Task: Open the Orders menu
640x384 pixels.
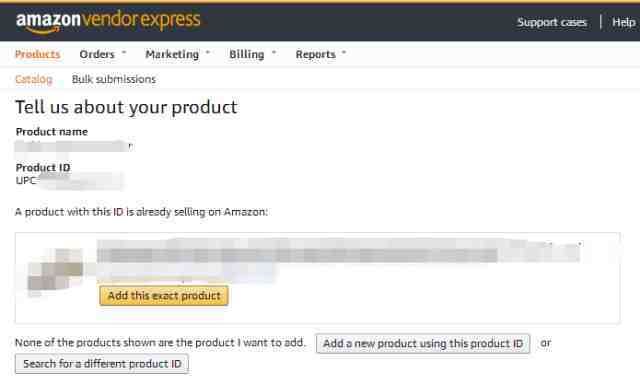Action: tap(97, 54)
